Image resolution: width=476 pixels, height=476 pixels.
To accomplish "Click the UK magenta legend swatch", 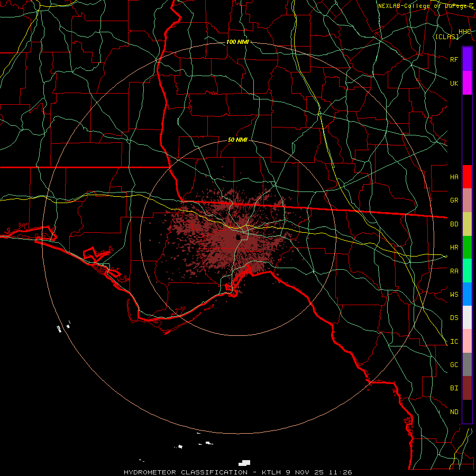I will tap(467, 83).
